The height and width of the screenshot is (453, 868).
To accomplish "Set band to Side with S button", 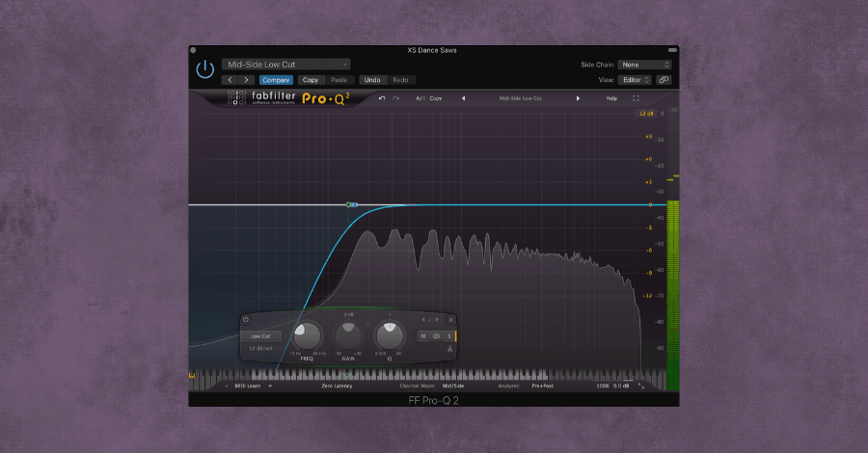I will [x=448, y=336].
